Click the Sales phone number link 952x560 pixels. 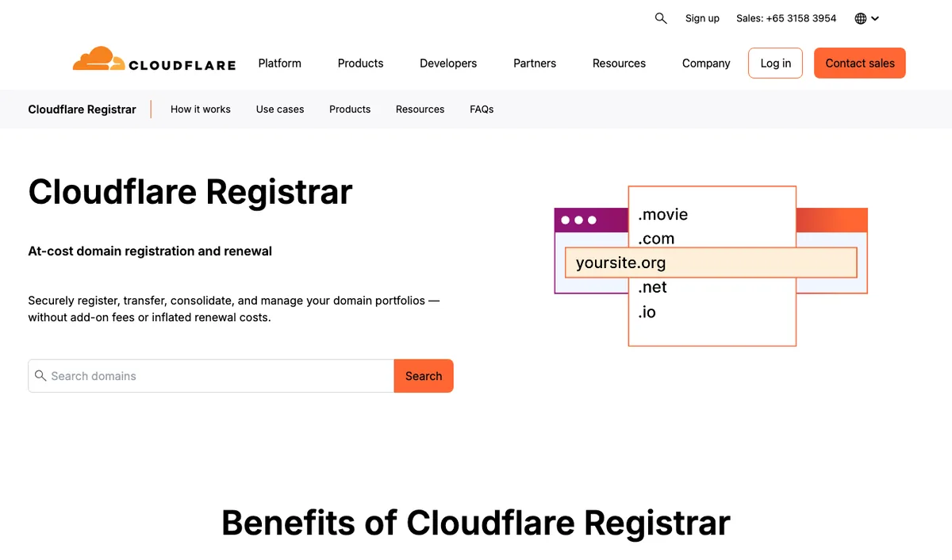[x=786, y=18]
